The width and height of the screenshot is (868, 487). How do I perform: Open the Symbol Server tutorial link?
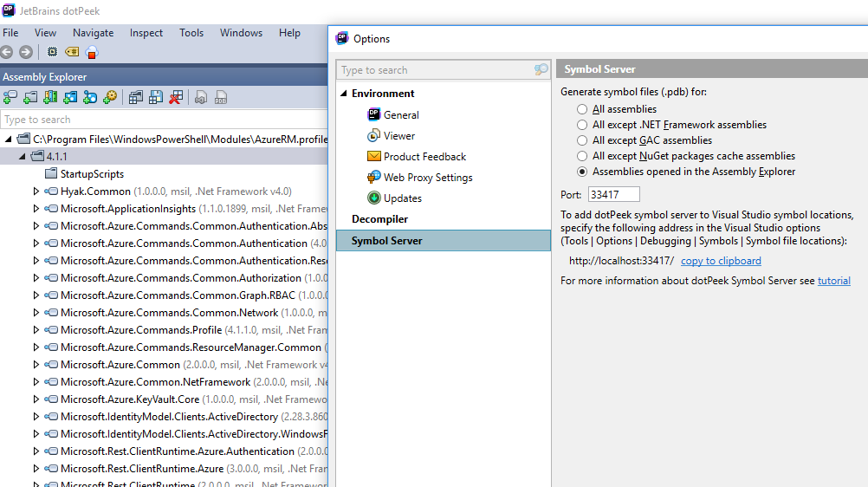click(833, 281)
